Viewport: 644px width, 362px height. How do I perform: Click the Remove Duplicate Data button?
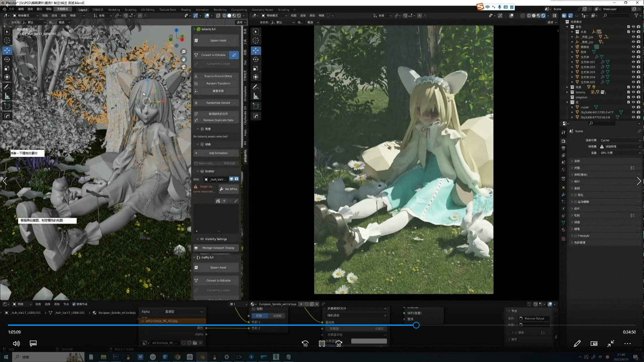pos(216,120)
